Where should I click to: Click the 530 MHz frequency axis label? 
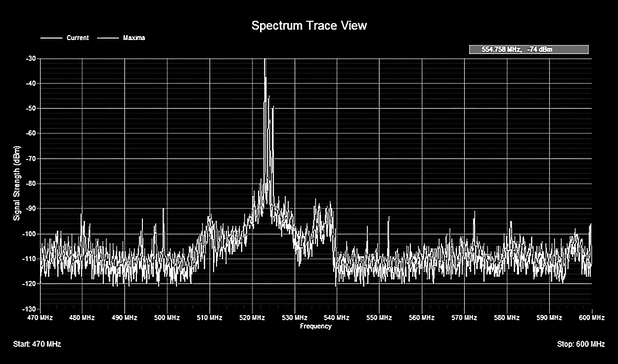[294, 318]
